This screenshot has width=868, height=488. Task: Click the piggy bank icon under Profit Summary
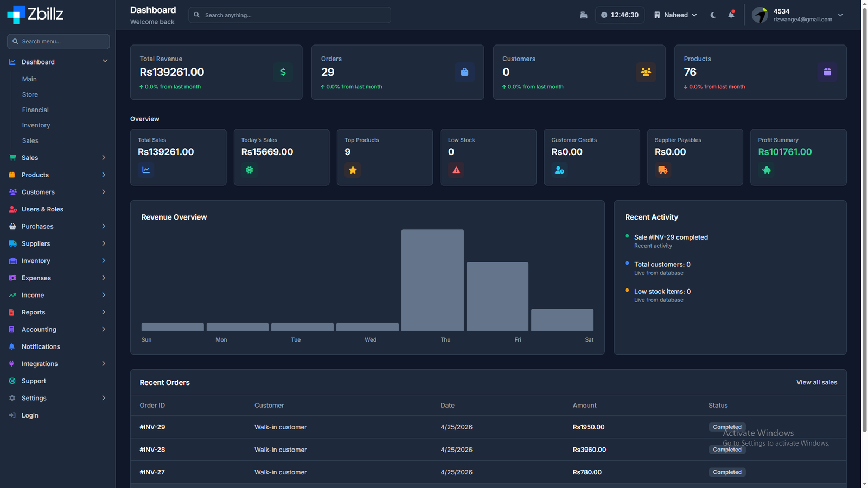point(766,170)
